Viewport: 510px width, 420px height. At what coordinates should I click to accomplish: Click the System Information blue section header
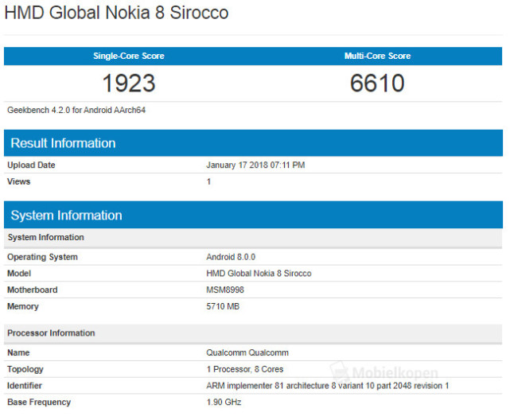[66, 215]
